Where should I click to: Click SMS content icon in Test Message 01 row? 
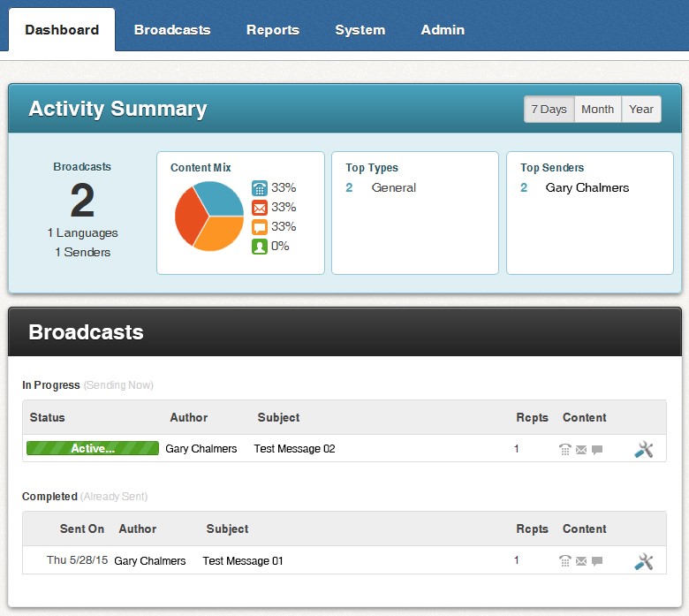click(597, 561)
